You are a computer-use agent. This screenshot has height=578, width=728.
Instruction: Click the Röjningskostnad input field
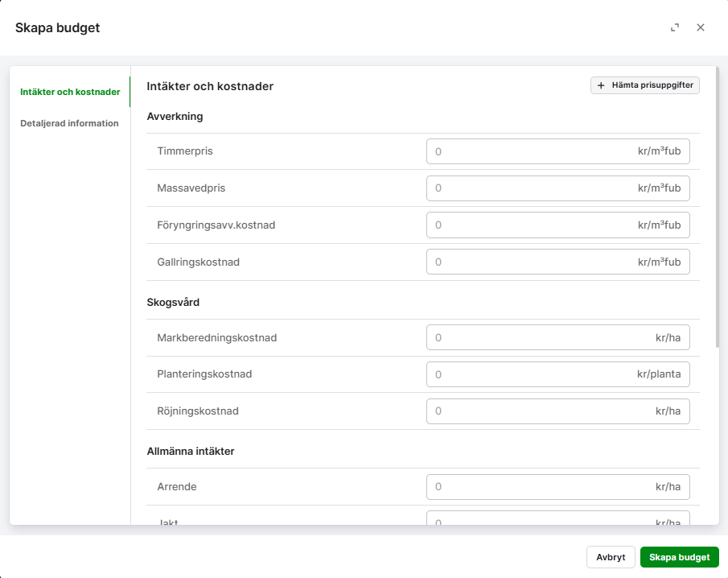tap(531, 411)
